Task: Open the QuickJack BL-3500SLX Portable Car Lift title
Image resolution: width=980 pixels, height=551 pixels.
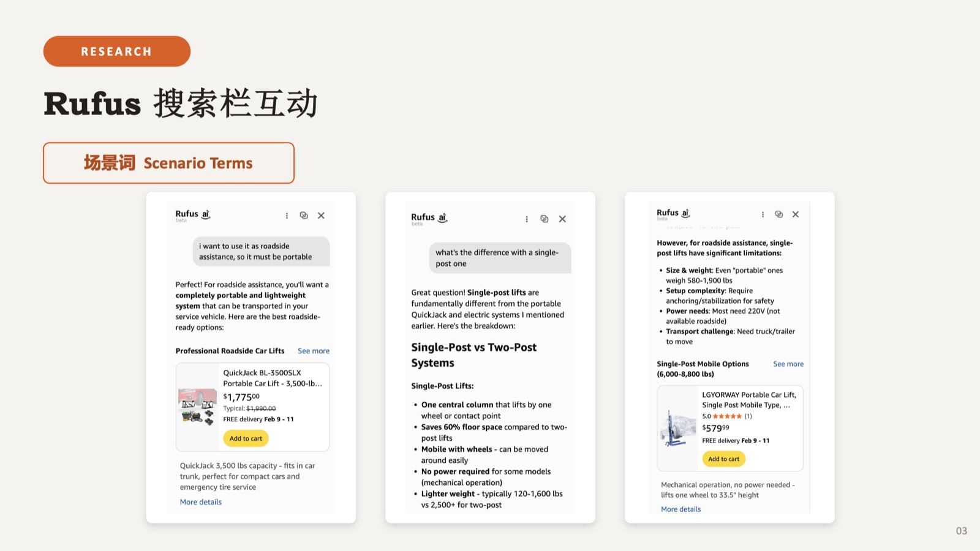Action: click(273, 378)
